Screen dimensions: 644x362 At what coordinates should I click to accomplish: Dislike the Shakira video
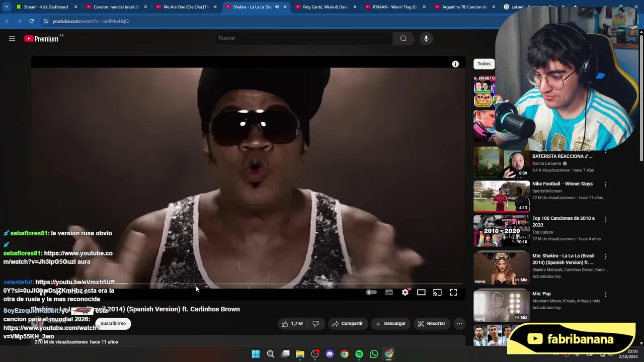tap(315, 324)
